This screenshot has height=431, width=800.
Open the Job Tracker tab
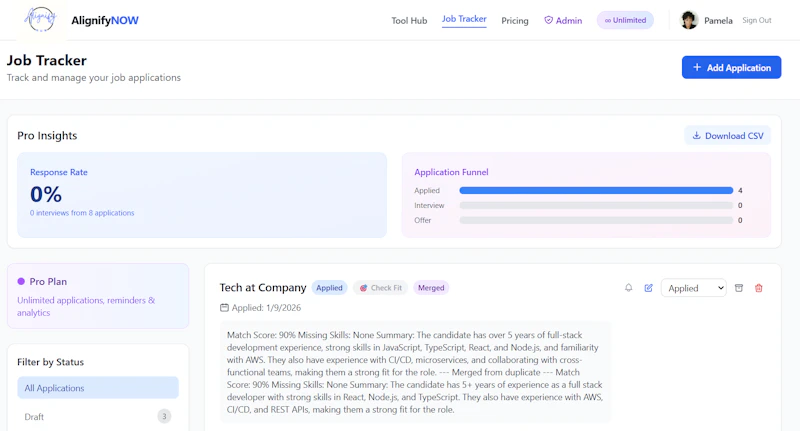(x=464, y=19)
